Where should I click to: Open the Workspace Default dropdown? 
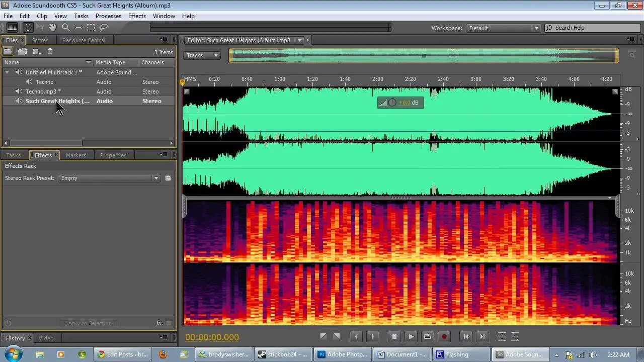pos(503,28)
